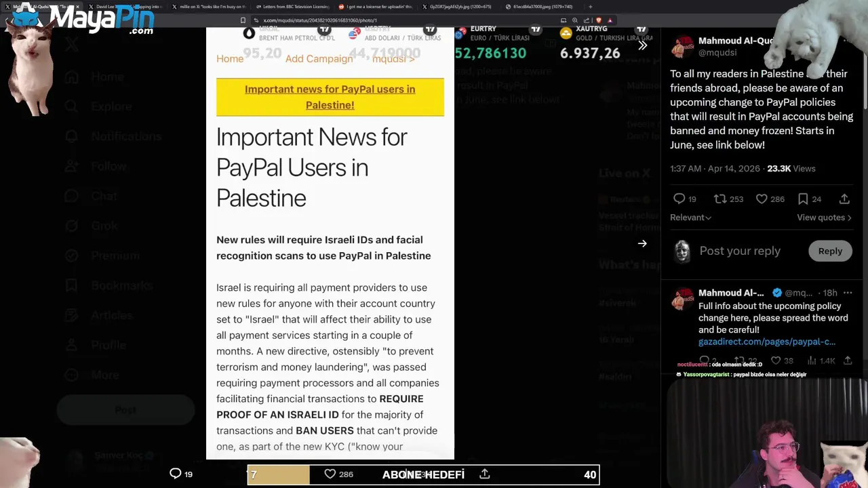Click yellow 'Important news for PayPal users' banner
The height and width of the screenshot is (488, 868).
pyautogui.click(x=330, y=97)
